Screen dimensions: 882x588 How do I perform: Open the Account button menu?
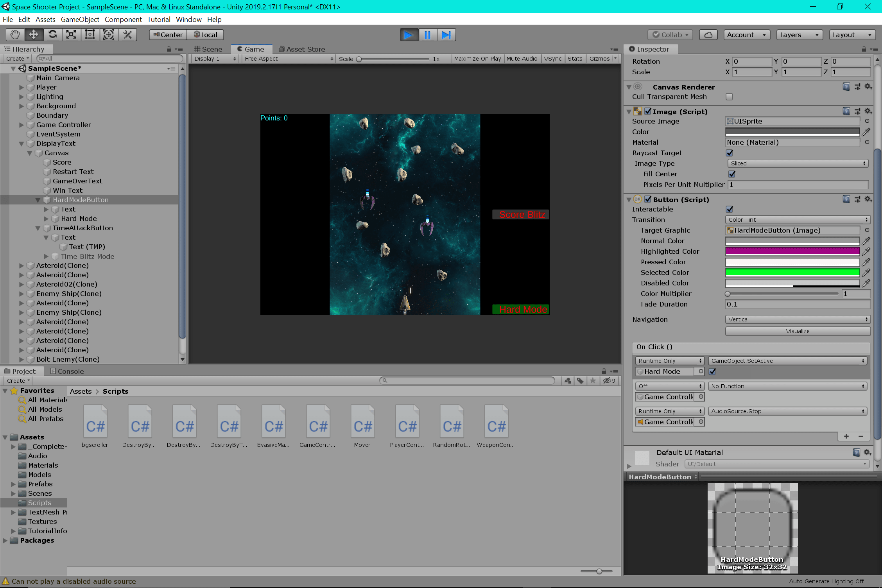pyautogui.click(x=747, y=35)
